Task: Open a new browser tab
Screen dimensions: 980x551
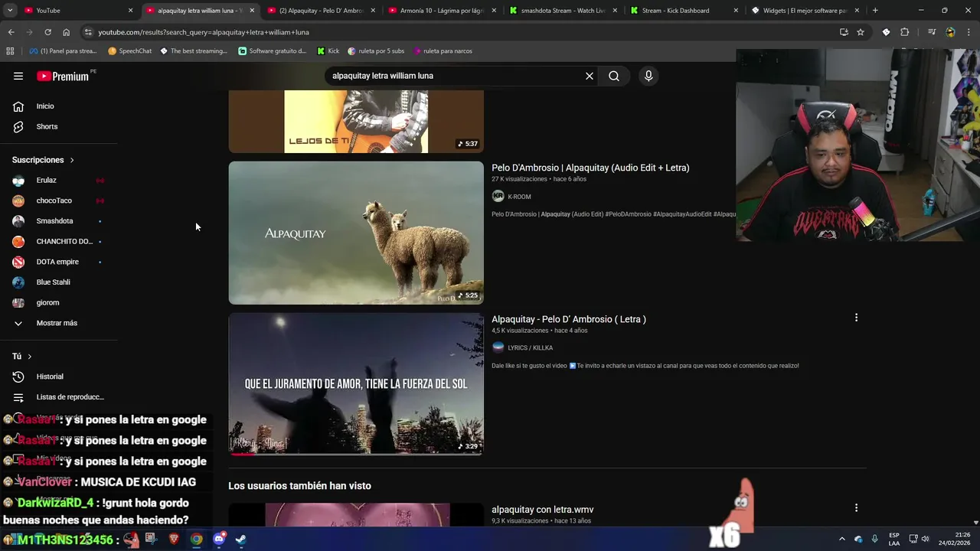Action: click(875, 11)
